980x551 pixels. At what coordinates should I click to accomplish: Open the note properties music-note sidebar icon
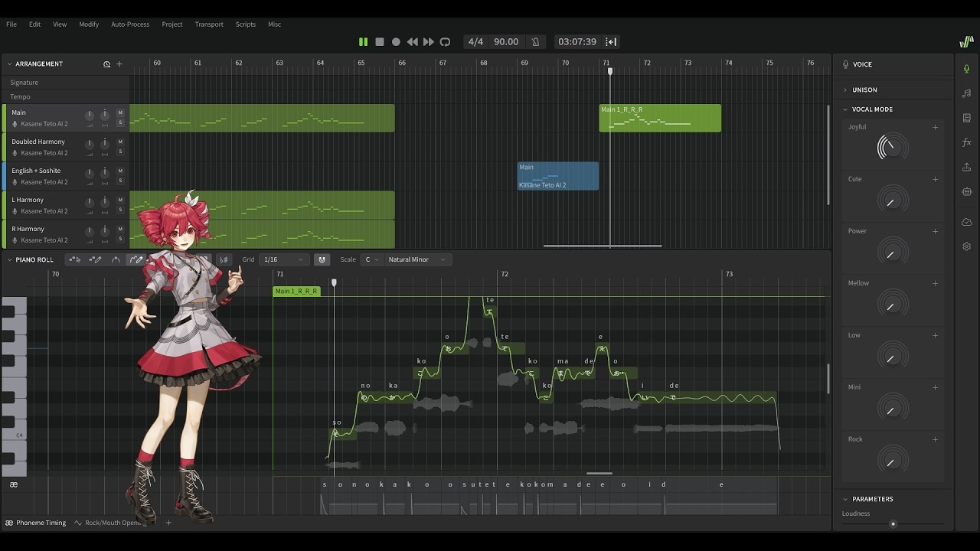pos(967,93)
